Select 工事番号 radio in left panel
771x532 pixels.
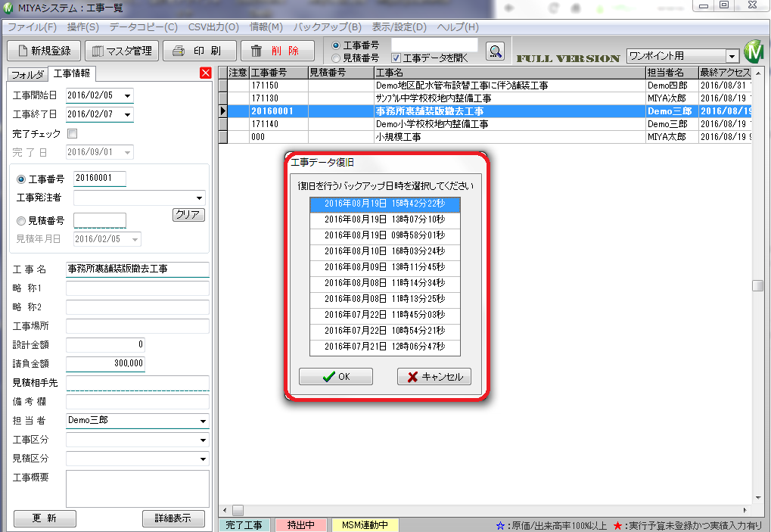click(21, 179)
